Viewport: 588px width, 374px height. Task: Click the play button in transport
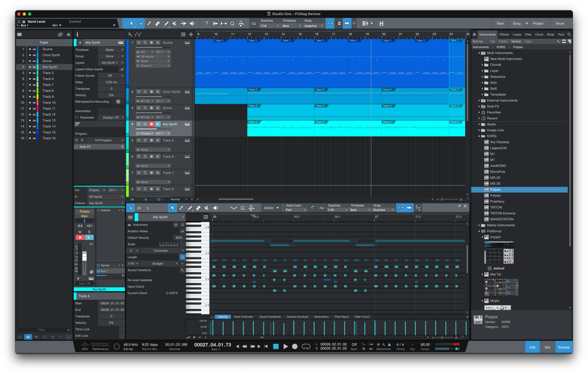[286, 346]
